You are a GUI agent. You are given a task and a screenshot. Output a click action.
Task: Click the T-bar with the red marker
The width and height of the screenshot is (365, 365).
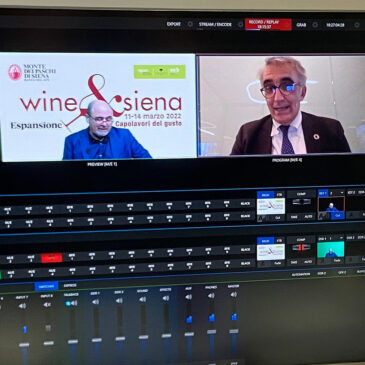pos(301,248)
